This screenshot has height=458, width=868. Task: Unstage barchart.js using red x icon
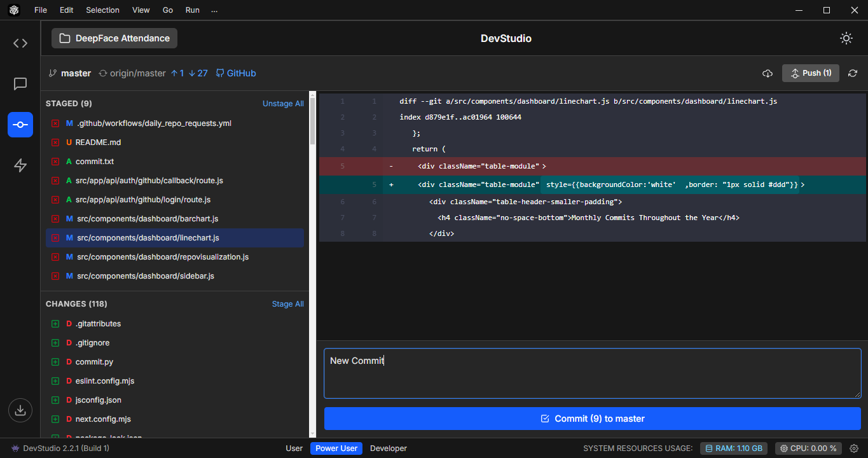tap(55, 219)
